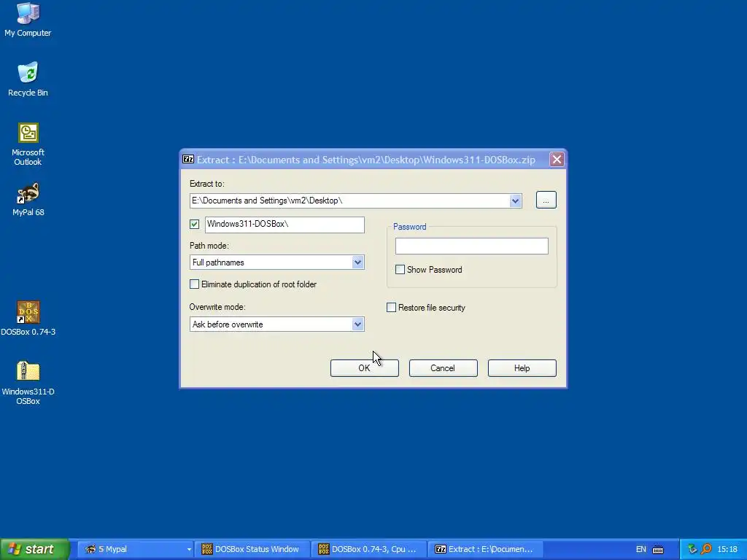
Task: Click the Cancel button
Action: click(443, 368)
